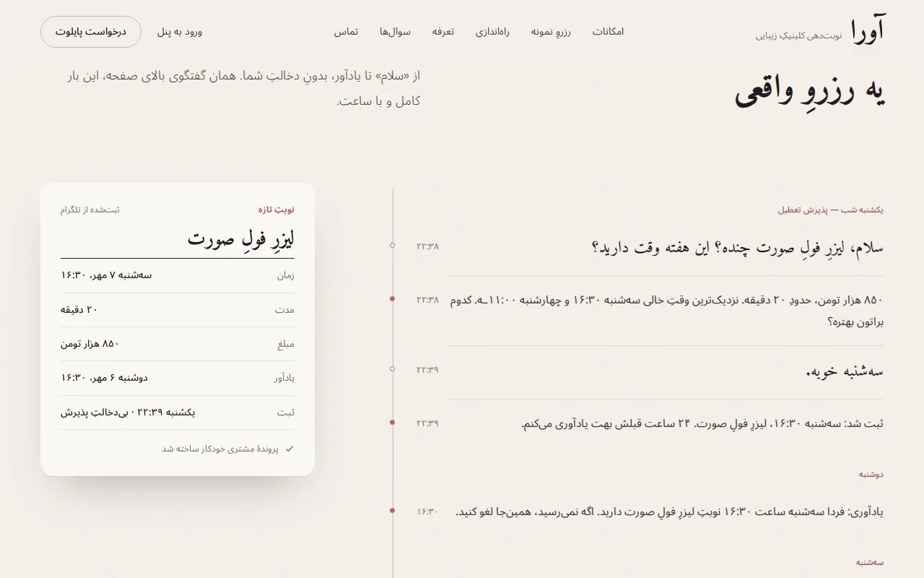Click ۸۵۰ هزار تومن in the مبلغ row
924x578 pixels.
(x=90, y=344)
